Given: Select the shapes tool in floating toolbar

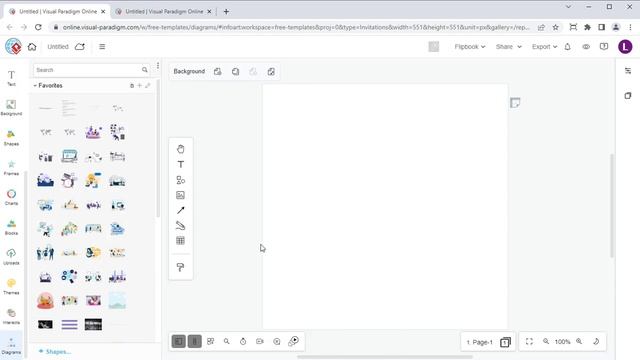Looking at the screenshot, I should pyautogui.click(x=180, y=180).
